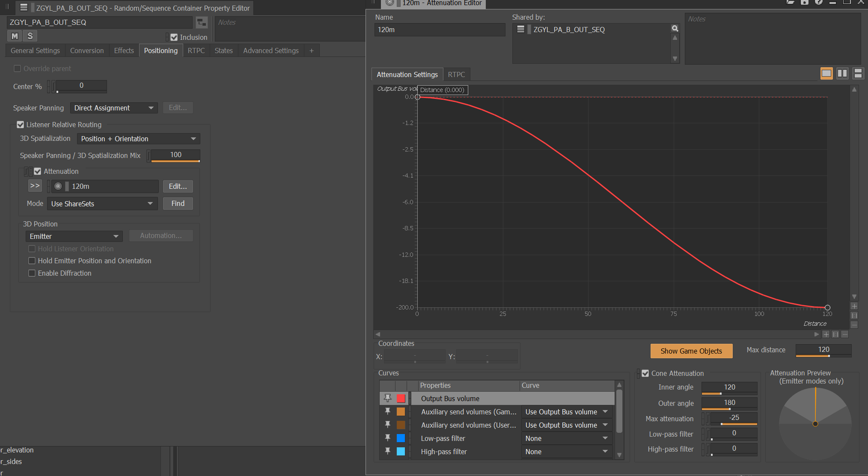Image resolution: width=868 pixels, height=476 pixels.
Task: Click the search icon in the Shared by list
Action: pyautogui.click(x=675, y=28)
